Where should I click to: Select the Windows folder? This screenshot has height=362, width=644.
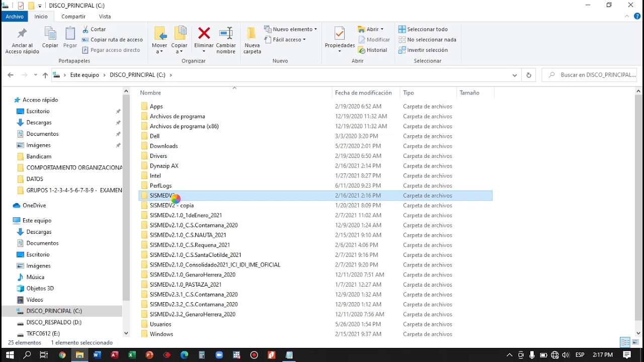click(162, 334)
